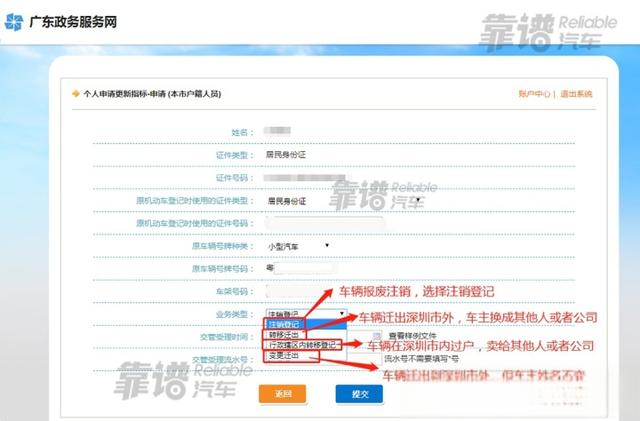This screenshot has width=640, height=421.
Task: Click the 个人申请更新指标-申请 page heading
Action: [152, 94]
